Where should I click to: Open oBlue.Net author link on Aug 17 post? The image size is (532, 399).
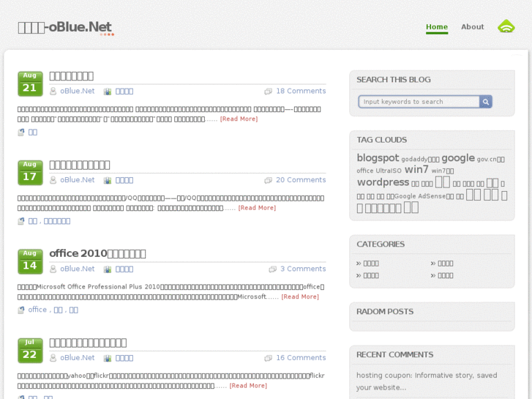tap(78, 180)
